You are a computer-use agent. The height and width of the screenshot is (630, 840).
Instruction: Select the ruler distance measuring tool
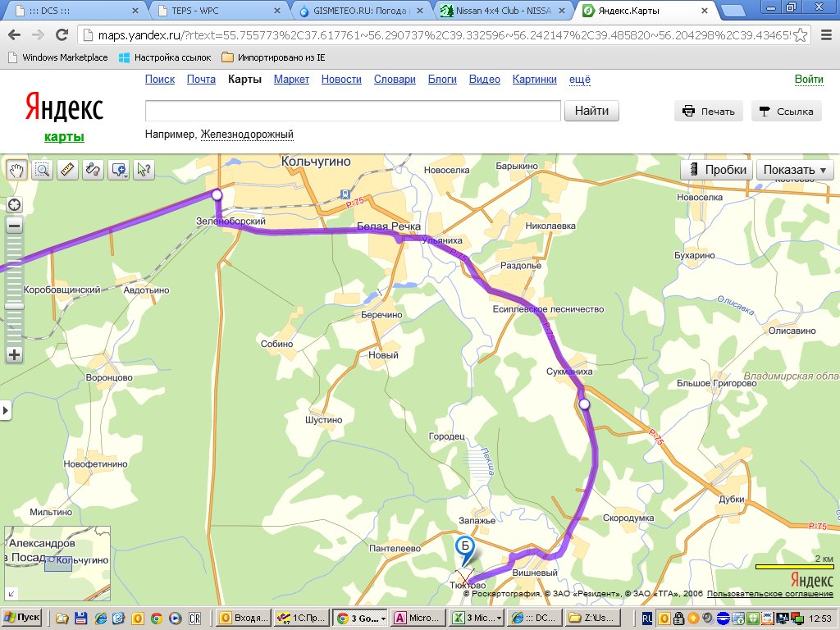pos(67,171)
